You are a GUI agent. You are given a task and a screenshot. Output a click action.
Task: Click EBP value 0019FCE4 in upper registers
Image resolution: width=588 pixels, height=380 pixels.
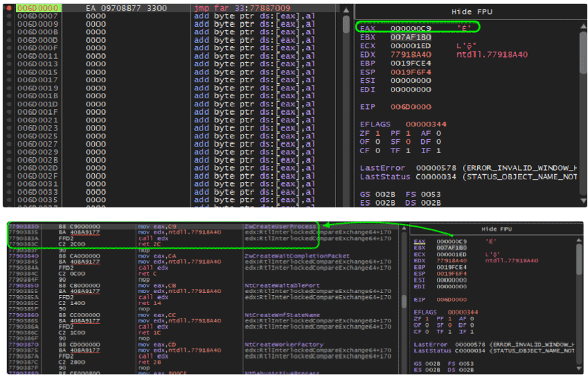411,63
